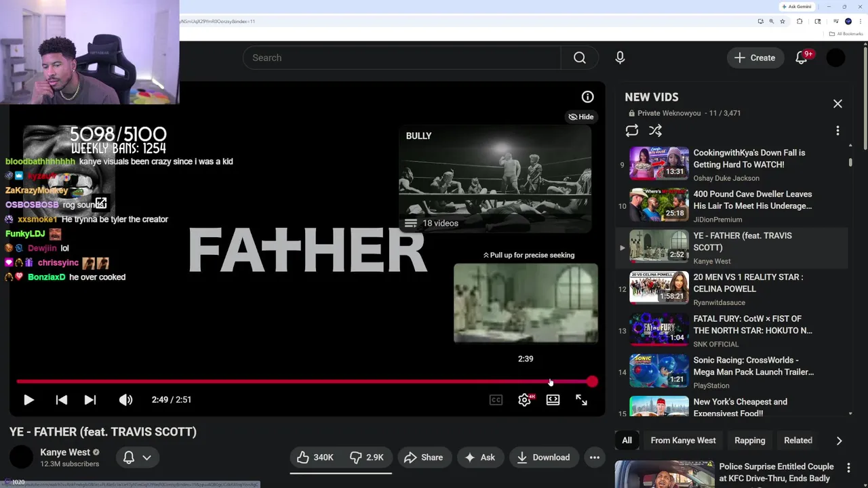Toggle closed captions
This screenshot has width=868, height=488.
496,400
